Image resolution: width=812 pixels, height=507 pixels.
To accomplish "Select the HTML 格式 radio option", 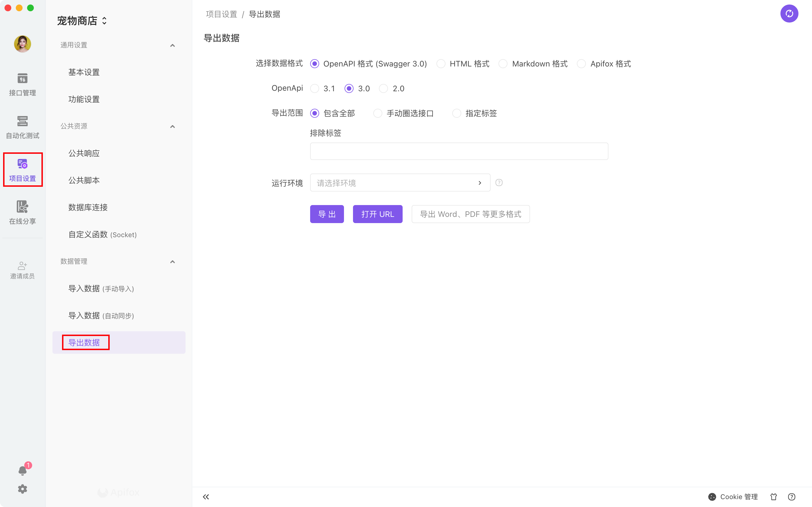I will pyautogui.click(x=441, y=64).
